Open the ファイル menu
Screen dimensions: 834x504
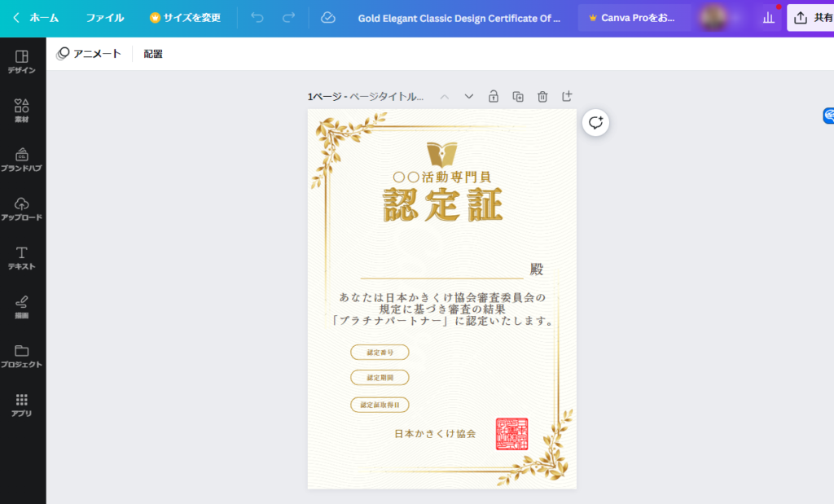pos(105,18)
